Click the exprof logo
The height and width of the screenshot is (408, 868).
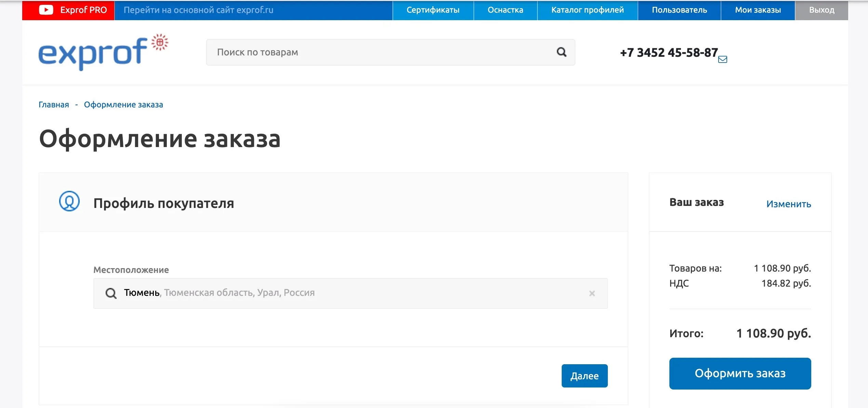[x=103, y=52]
